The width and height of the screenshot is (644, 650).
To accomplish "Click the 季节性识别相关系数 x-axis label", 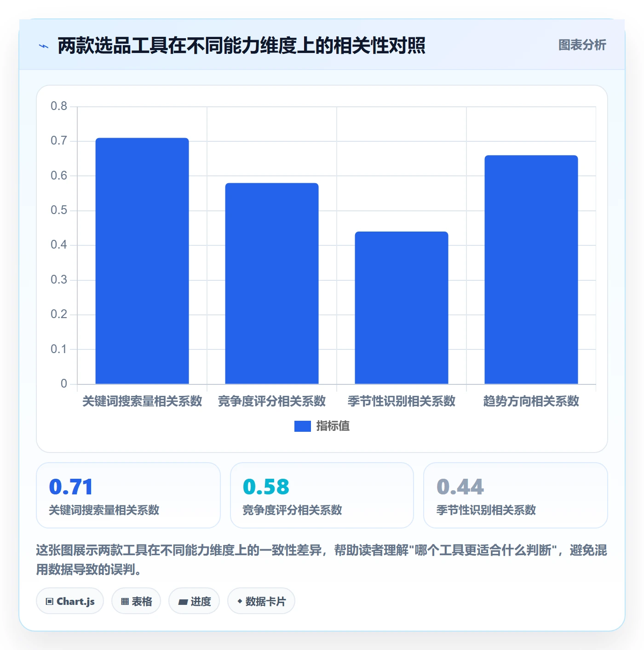I will pos(402,401).
